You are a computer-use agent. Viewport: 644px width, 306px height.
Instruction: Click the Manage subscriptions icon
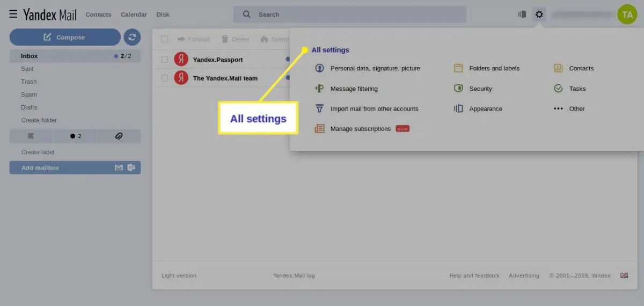pos(319,129)
